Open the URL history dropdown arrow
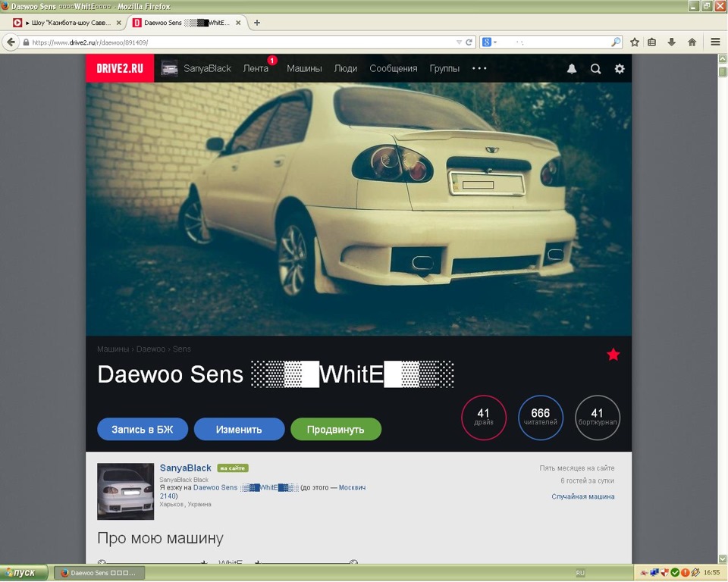 [459, 42]
